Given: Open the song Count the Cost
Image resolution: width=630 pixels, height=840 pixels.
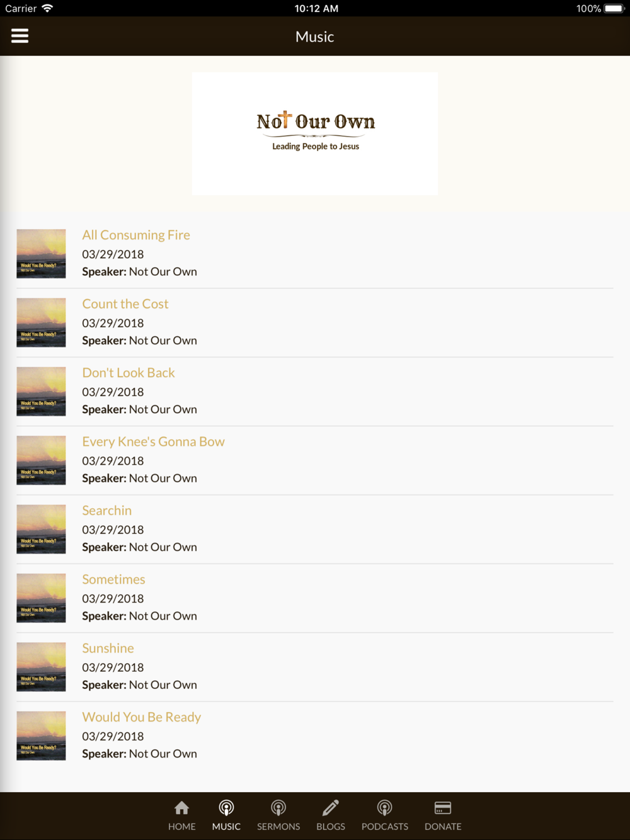Looking at the screenshot, I should click(125, 304).
